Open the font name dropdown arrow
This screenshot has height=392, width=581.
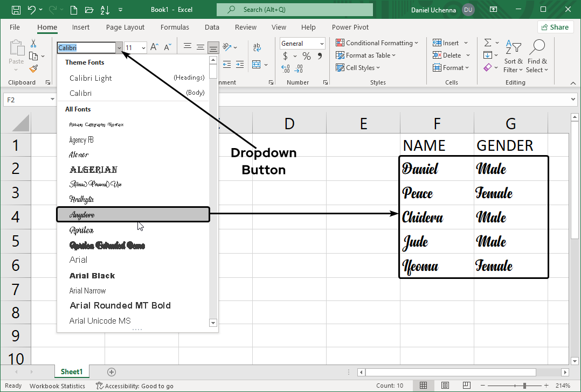(x=119, y=47)
